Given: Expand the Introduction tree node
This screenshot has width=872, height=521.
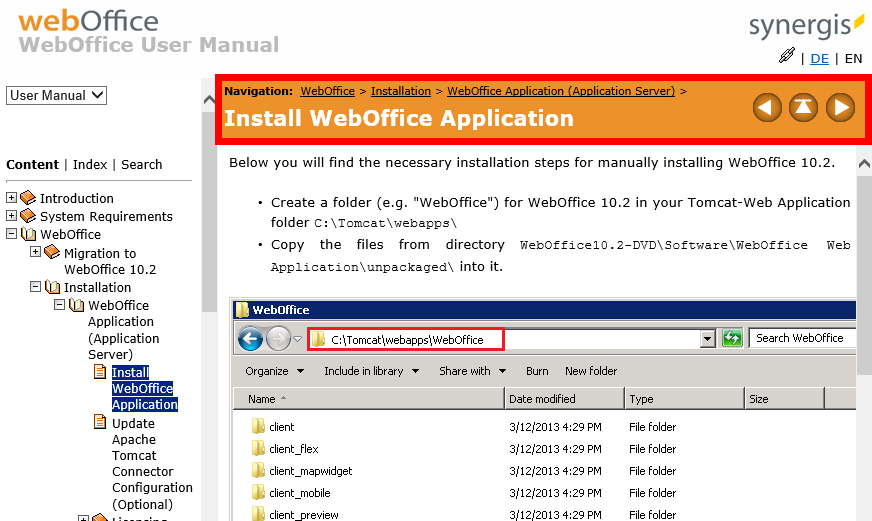Looking at the screenshot, I should click(12, 198).
